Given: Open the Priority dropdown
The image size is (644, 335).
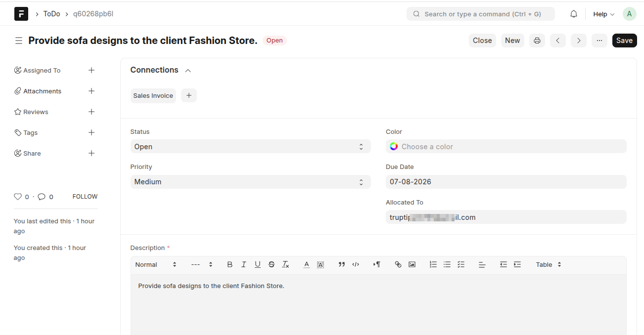Looking at the screenshot, I should click(250, 182).
